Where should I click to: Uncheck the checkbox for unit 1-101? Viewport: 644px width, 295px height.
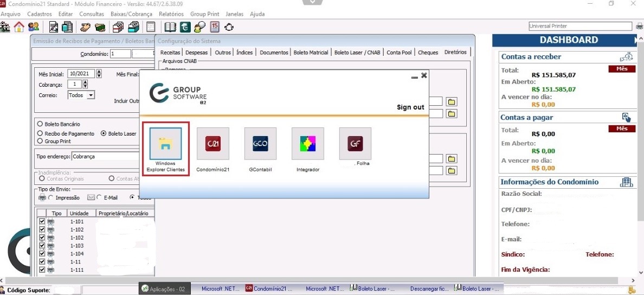tap(42, 221)
